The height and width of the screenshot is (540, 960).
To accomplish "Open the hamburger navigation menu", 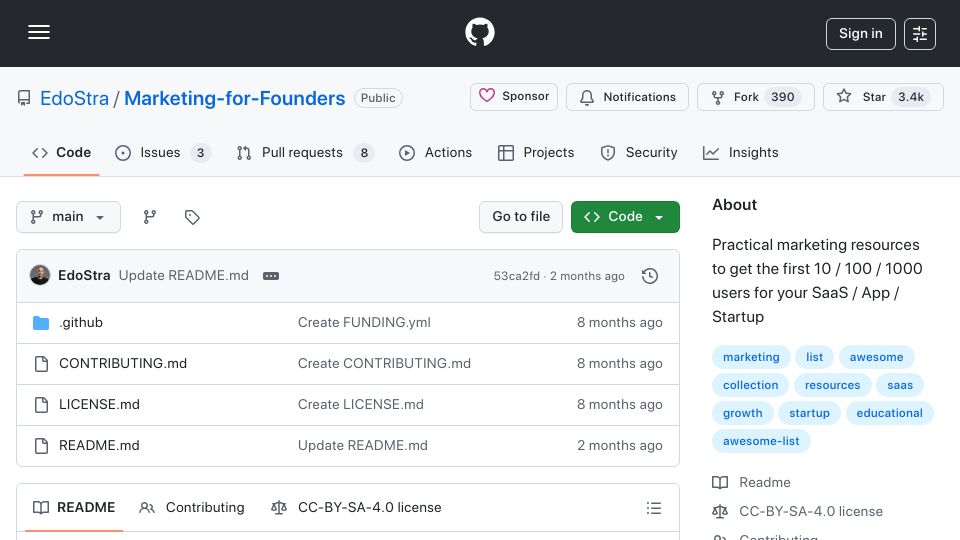I will 39,32.
